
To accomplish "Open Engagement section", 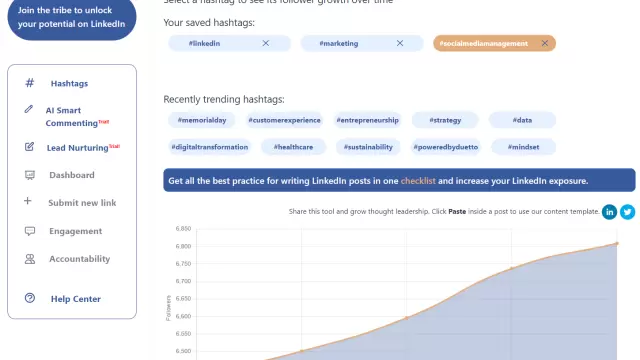I will (x=76, y=231).
